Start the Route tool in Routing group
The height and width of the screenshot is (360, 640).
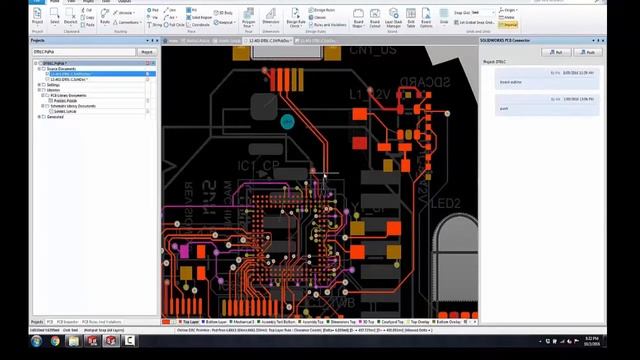[105, 16]
